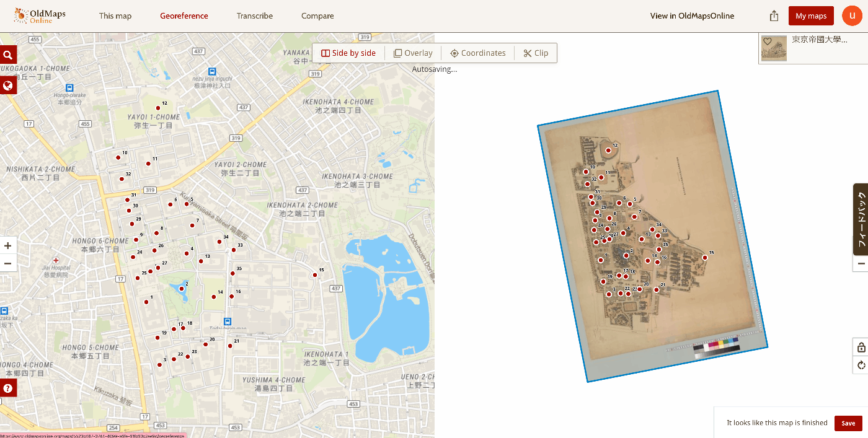868x438 pixels.
Task: Open the 東京帝國大學 map title
Action: [x=820, y=40]
